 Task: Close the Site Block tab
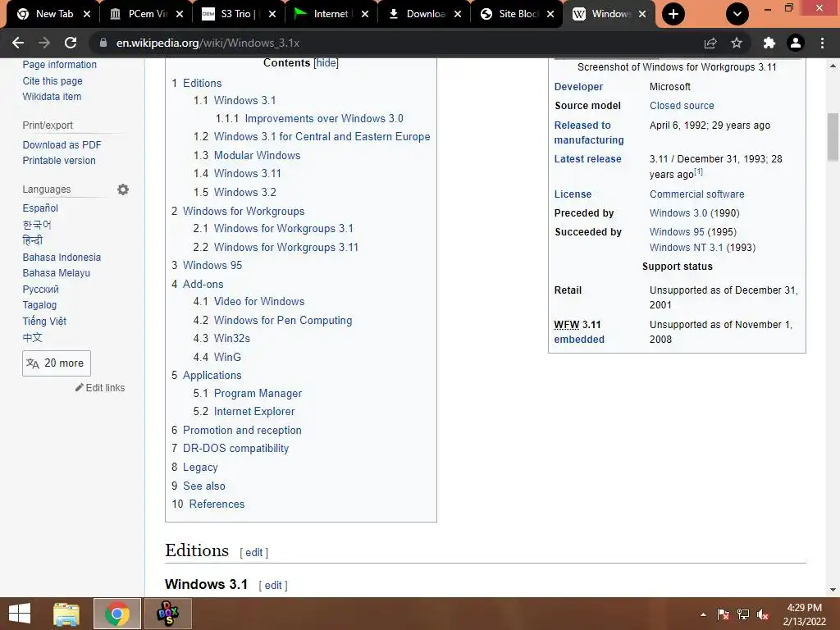(550, 14)
